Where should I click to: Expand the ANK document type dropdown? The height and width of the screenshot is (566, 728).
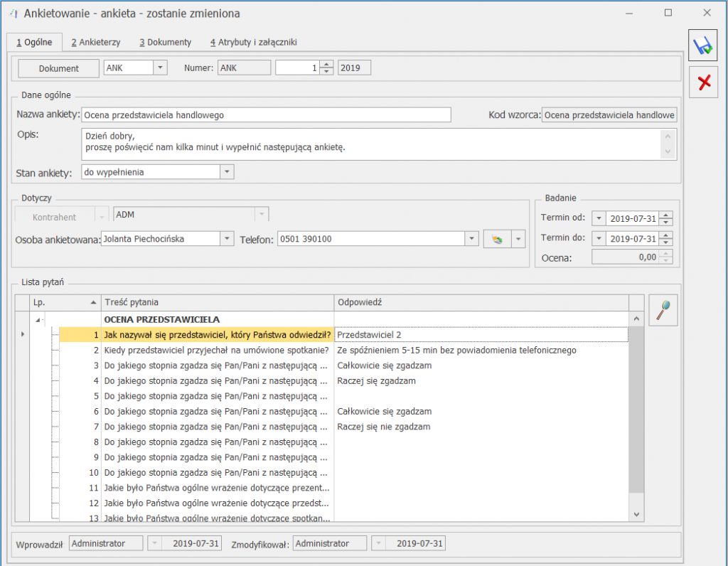coord(160,68)
